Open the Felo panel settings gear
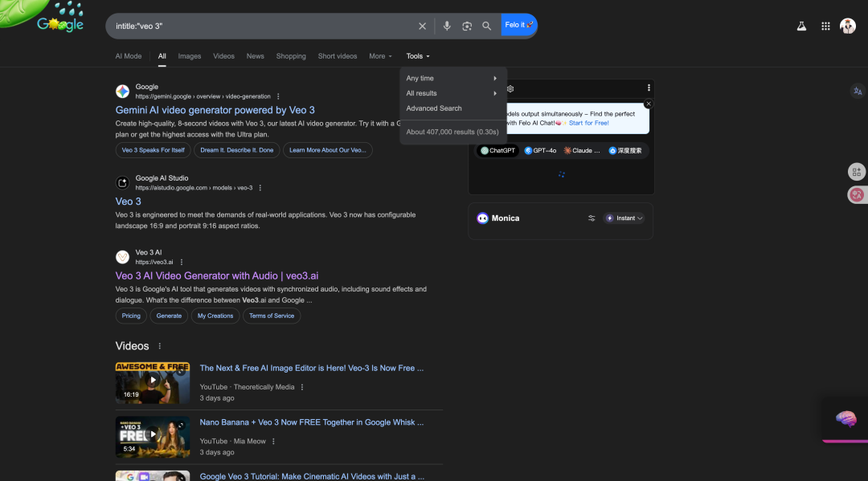The image size is (868, 481). tap(510, 88)
